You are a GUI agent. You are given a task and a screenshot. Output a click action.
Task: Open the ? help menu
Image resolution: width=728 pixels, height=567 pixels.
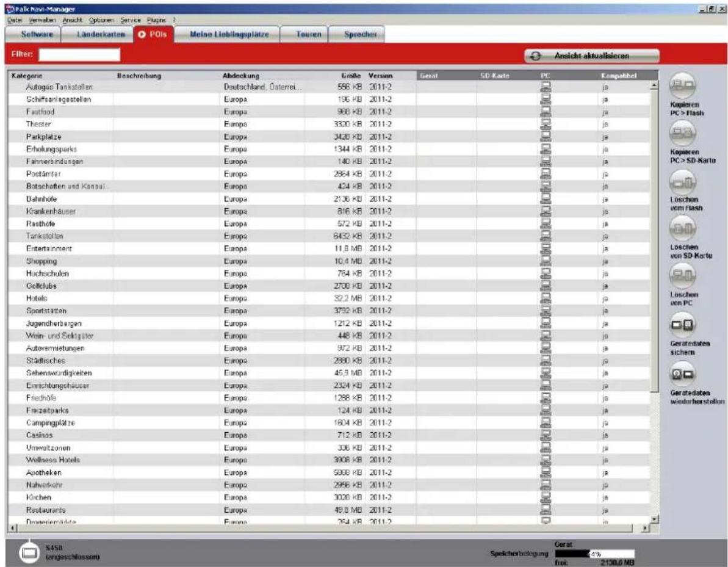(174, 20)
